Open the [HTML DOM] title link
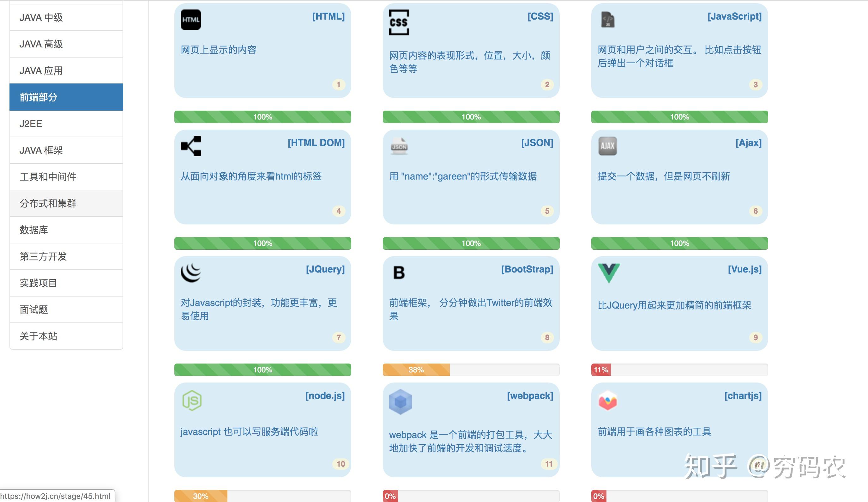The image size is (868, 502). click(x=316, y=143)
